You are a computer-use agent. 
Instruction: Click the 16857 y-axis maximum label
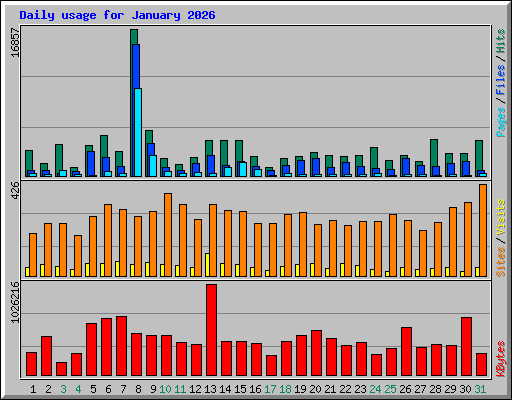(15, 42)
